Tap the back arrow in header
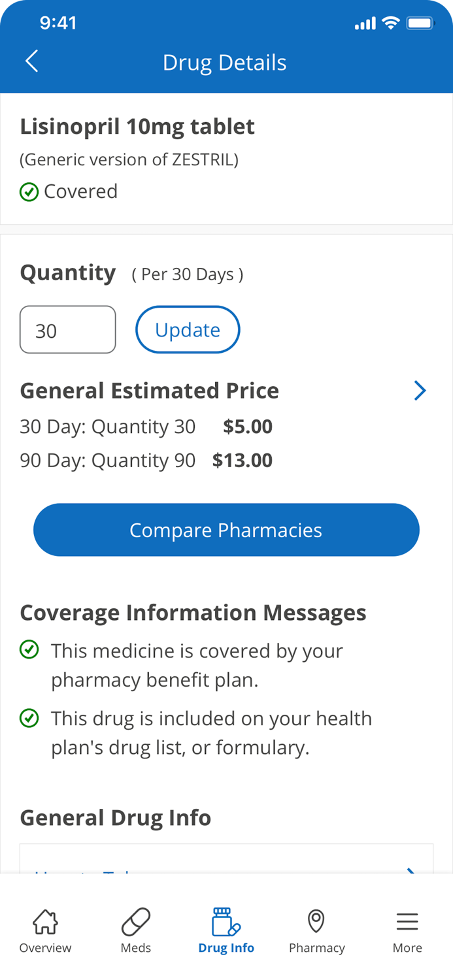453x980 pixels. pyautogui.click(x=31, y=61)
